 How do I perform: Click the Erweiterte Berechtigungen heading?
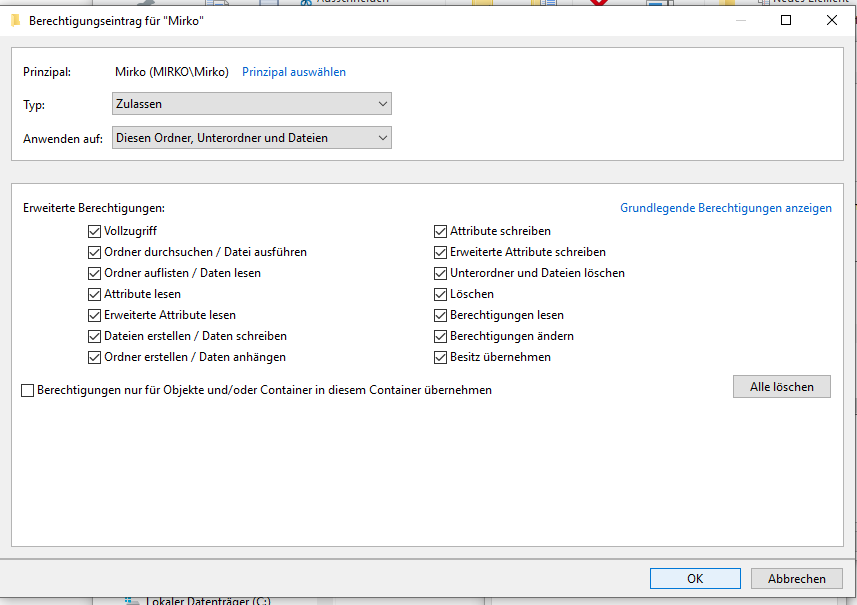[x=94, y=208]
